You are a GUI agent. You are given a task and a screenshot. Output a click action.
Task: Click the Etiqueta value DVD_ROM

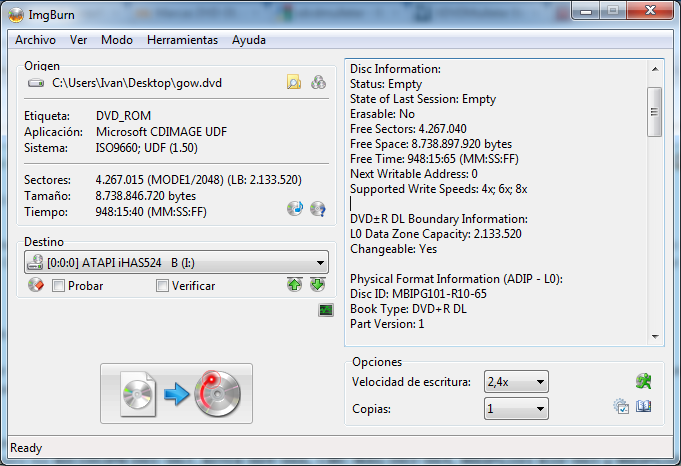[123, 116]
